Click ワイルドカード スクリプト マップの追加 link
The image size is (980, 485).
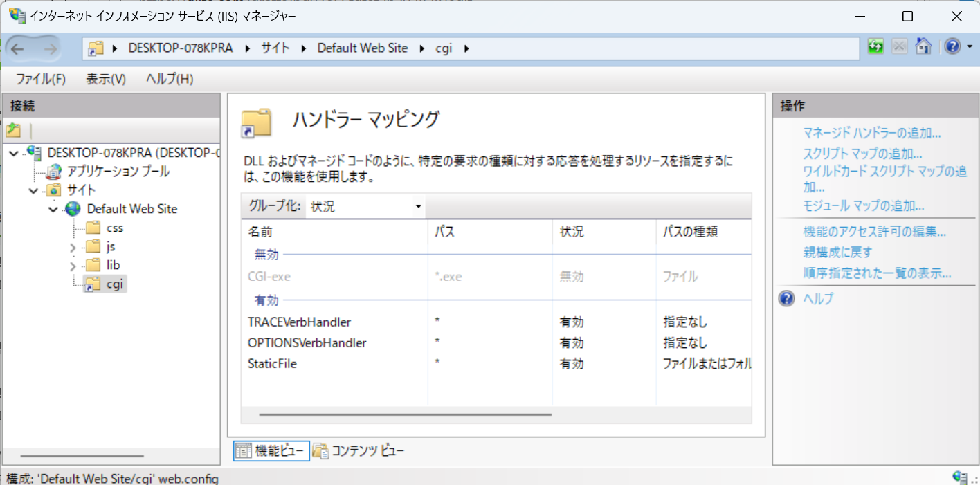[884, 179]
